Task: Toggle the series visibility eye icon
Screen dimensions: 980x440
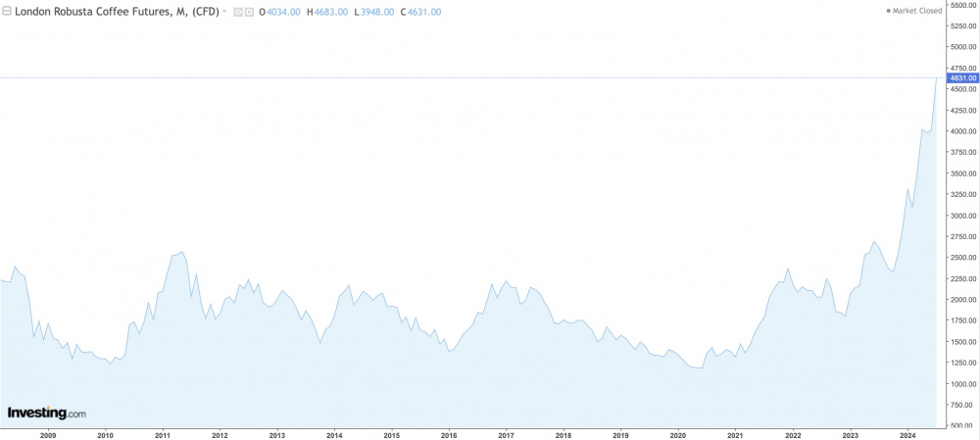Action: [x=238, y=12]
